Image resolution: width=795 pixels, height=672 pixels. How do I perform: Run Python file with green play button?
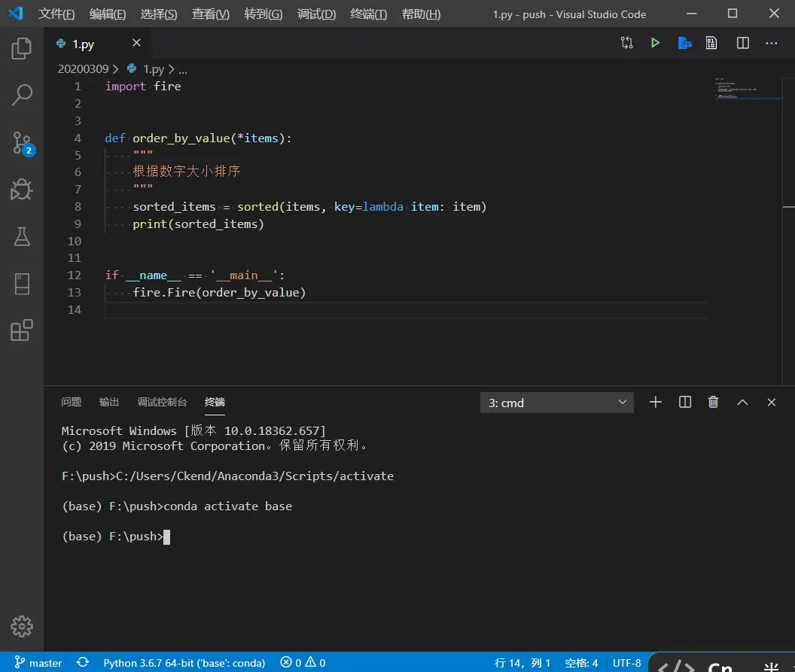pos(655,43)
